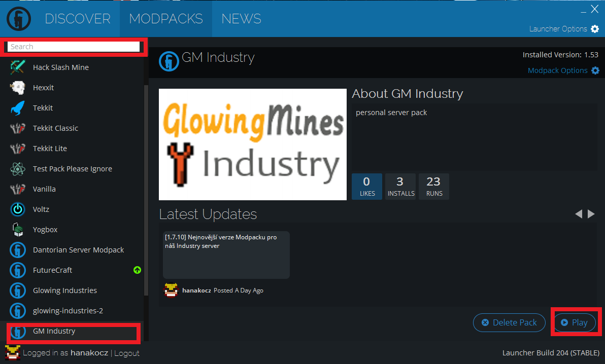The image size is (605, 364).
Task: Click the 3 Installs counter
Action: (x=400, y=187)
